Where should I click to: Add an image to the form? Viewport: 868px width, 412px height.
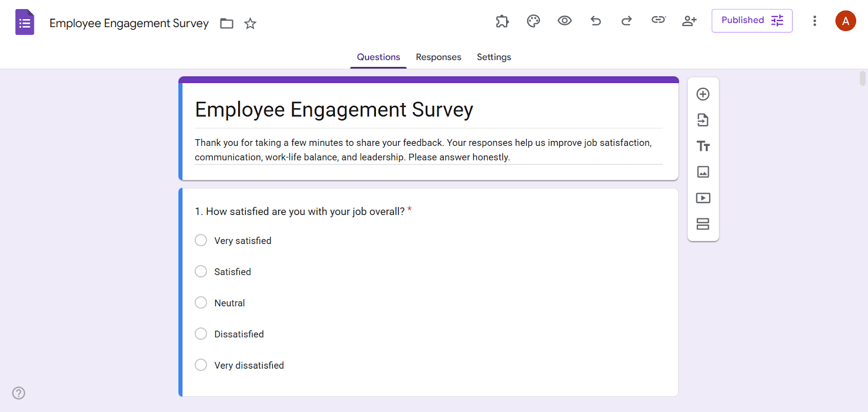click(703, 172)
